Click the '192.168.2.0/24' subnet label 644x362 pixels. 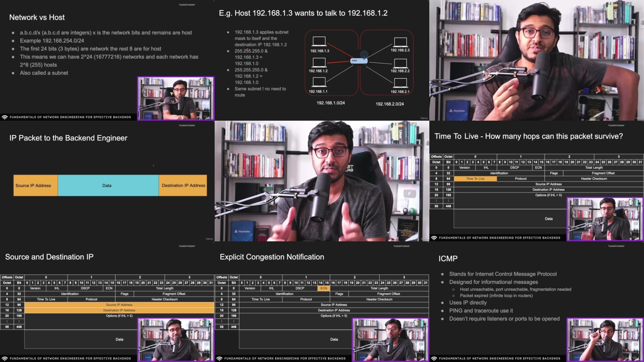point(390,104)
